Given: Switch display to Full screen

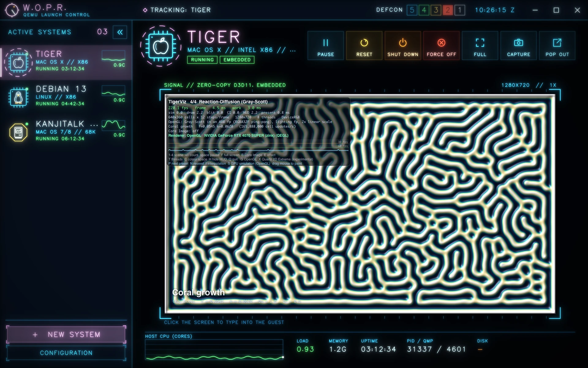Looking at the screenshot, I should click(x=480, y=46).
